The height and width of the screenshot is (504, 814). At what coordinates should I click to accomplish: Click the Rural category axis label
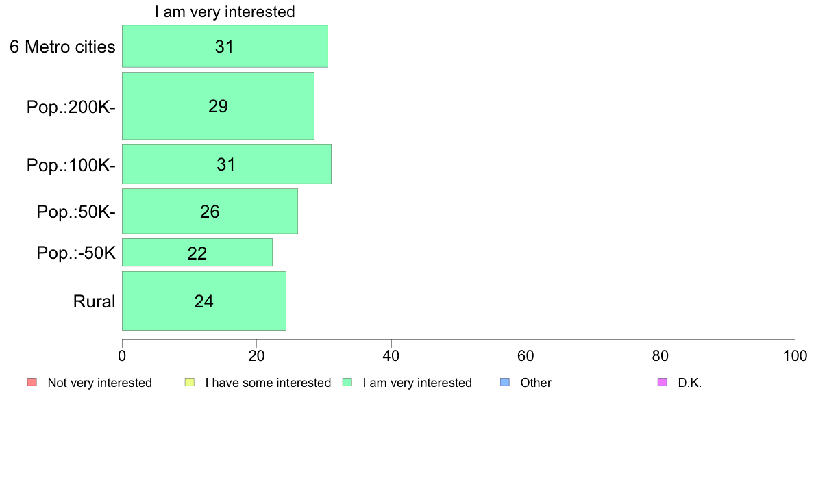[x=94, y=301]
